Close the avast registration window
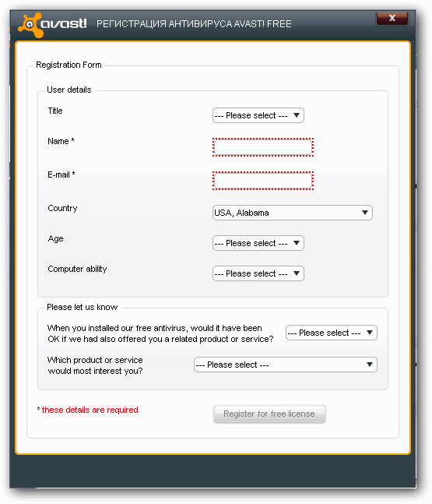This screenshot has width=432, height=504. pyautogui.click(x=392, y=19)
